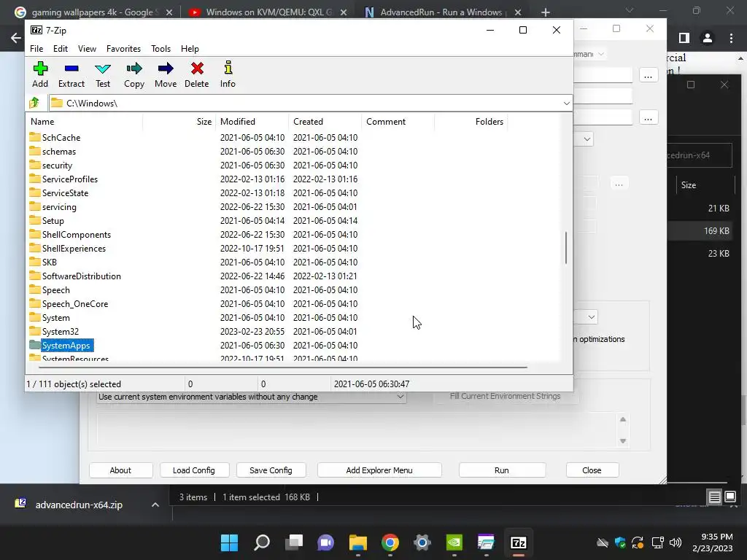The image size is (747, 560).
Task: Sort by the Name column header
Action: (x=85, y=122)
